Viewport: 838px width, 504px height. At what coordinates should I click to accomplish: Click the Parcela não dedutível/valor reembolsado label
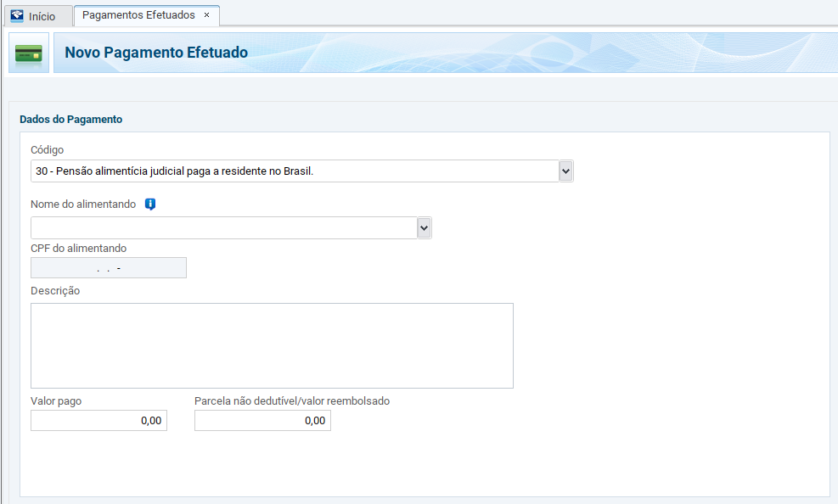click(292, 401)
